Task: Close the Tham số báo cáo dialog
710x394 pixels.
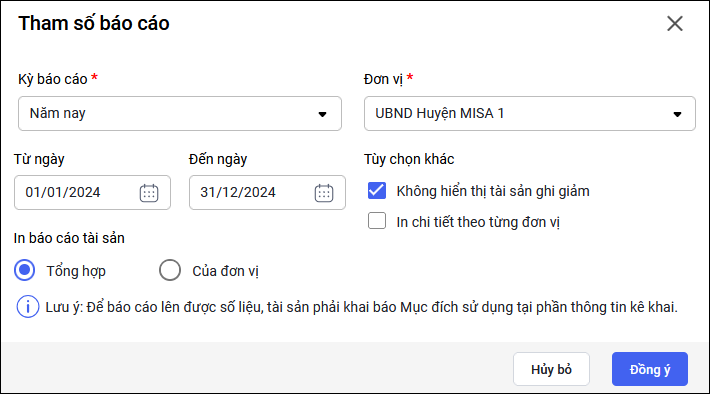Action: point(675,24)
